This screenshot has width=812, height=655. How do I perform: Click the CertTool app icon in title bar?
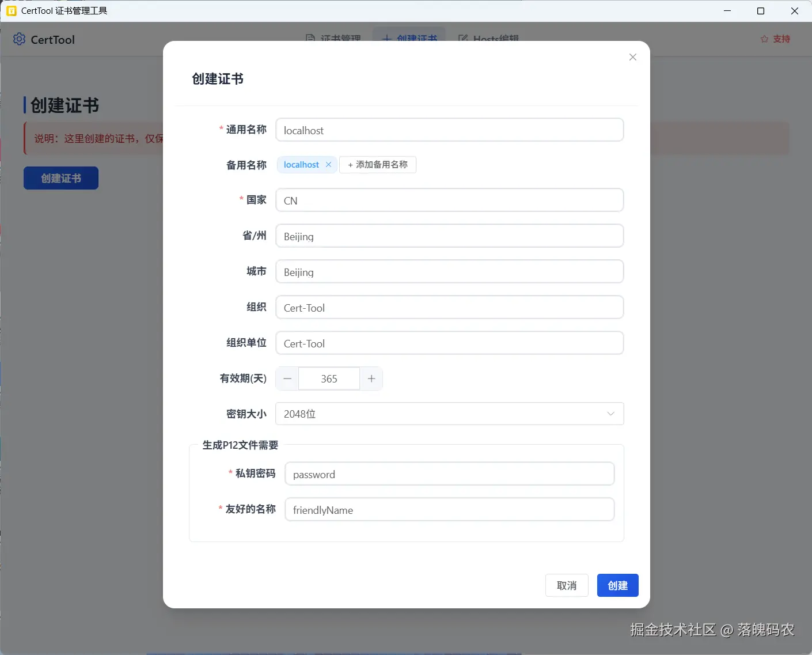(x=11, y=11)
